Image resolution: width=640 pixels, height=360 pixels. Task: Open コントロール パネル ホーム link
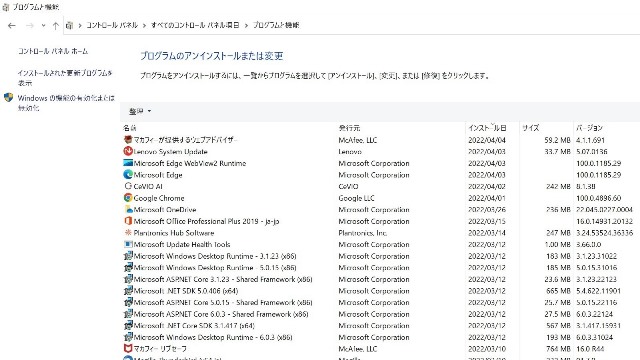(53, 51)
